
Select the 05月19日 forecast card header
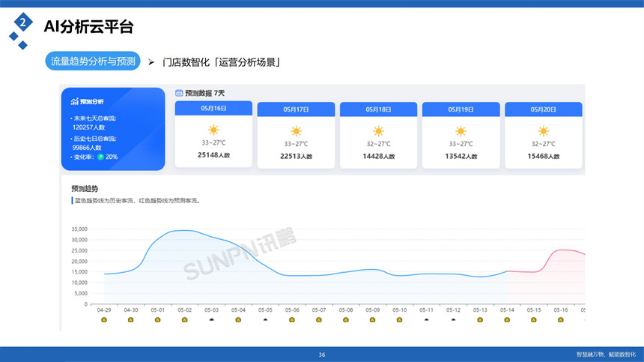pyautogui.click(x=461, y=109)
